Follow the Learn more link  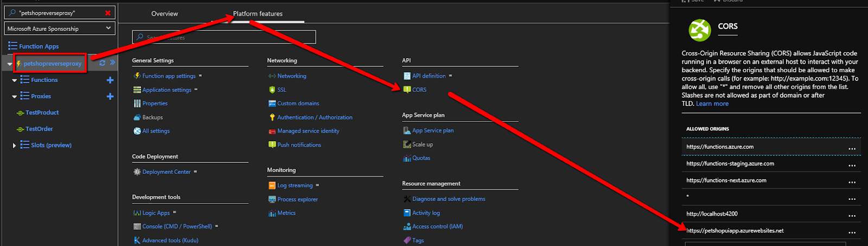click(x=712, y=104)
